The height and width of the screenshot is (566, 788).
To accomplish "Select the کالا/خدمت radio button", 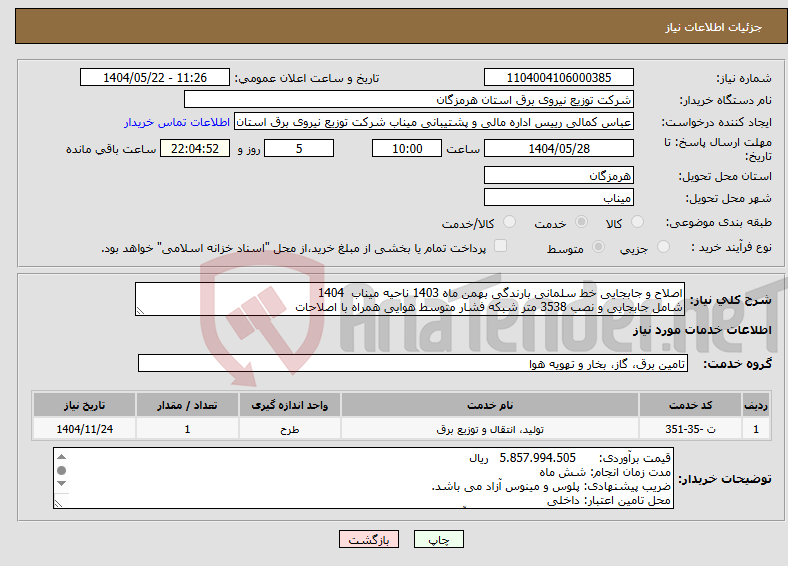I will click(509, 222).
